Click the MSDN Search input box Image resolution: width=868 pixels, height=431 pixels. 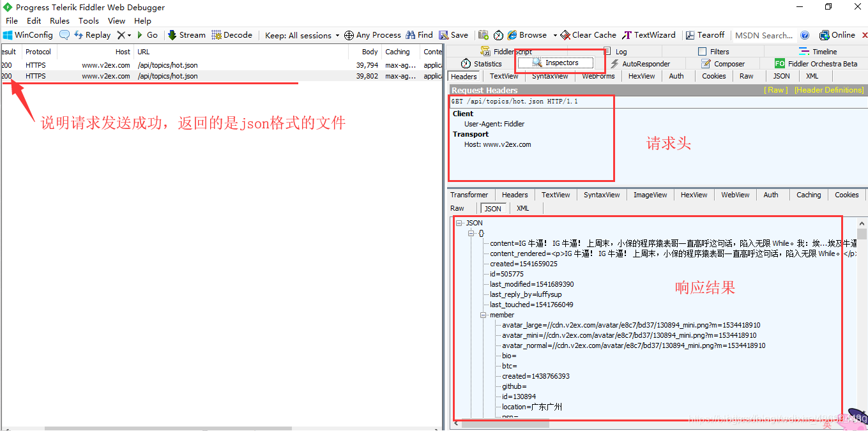click(764, 35)
